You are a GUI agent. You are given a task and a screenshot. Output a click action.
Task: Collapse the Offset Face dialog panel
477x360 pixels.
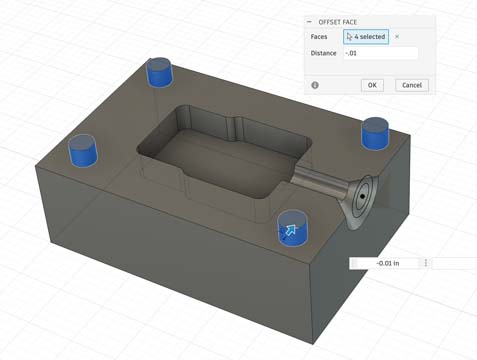coord(309,22)
